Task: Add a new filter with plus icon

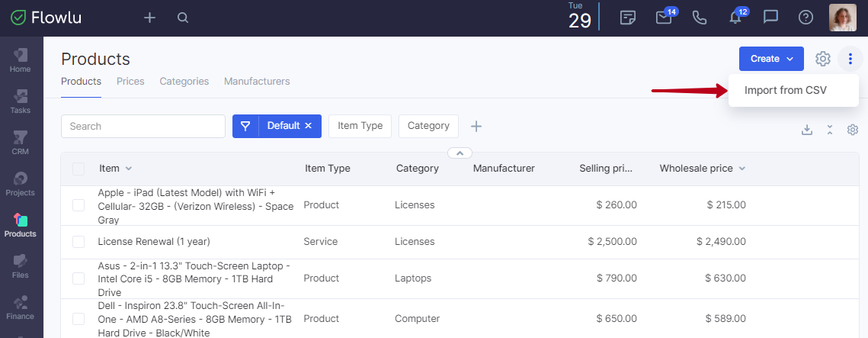Action: [x=476, y=127]
